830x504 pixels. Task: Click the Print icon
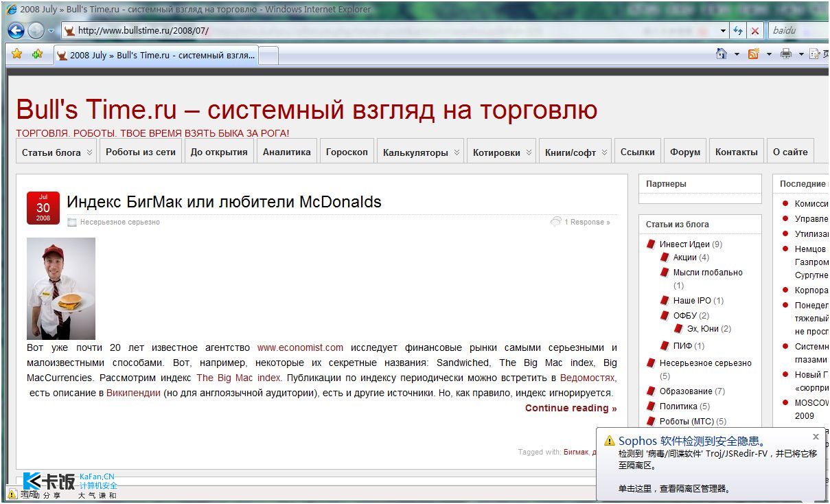click(785, 54)
